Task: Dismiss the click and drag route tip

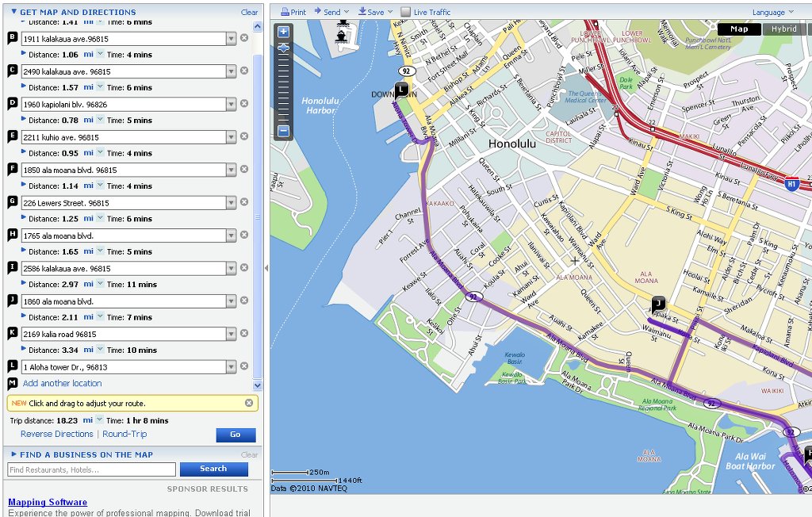Action: tap(249, 403)
